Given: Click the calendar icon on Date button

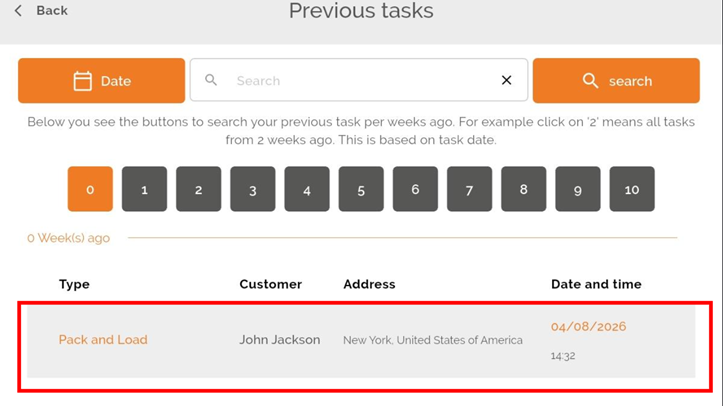Looking at the screenshot, I should click(83, 81).
